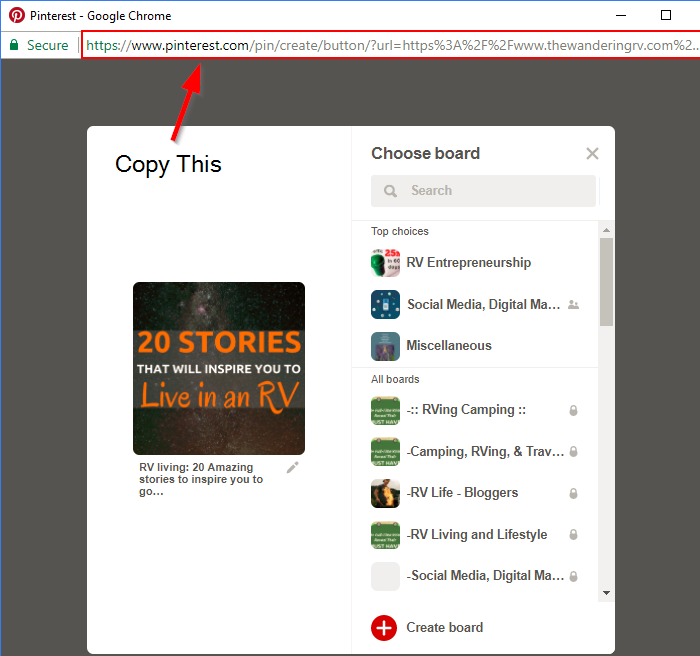Click the lock icon on RV Life - Bloggers row
Viewport: 700px width, 656px height.
(x=574, y=493)
